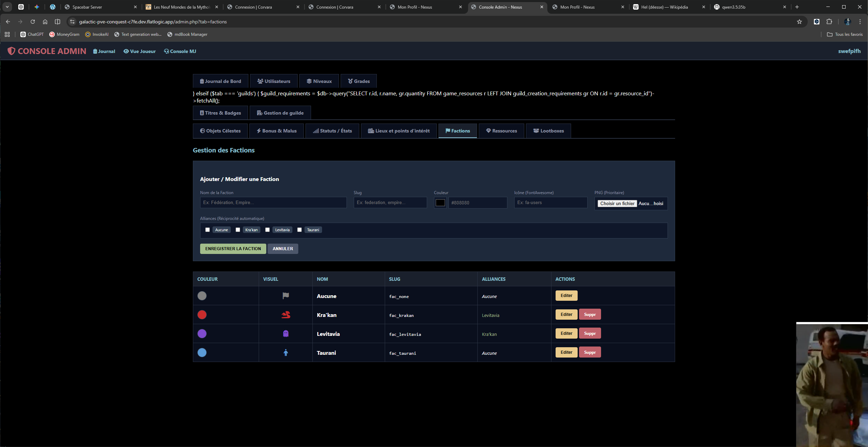Open the faction Couleur swatch picker
This screenshot has width=868, height=447.
tap(440, 203)
